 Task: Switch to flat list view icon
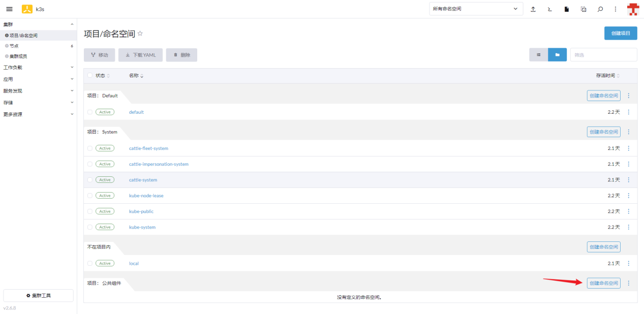click(x=538, y=55)
